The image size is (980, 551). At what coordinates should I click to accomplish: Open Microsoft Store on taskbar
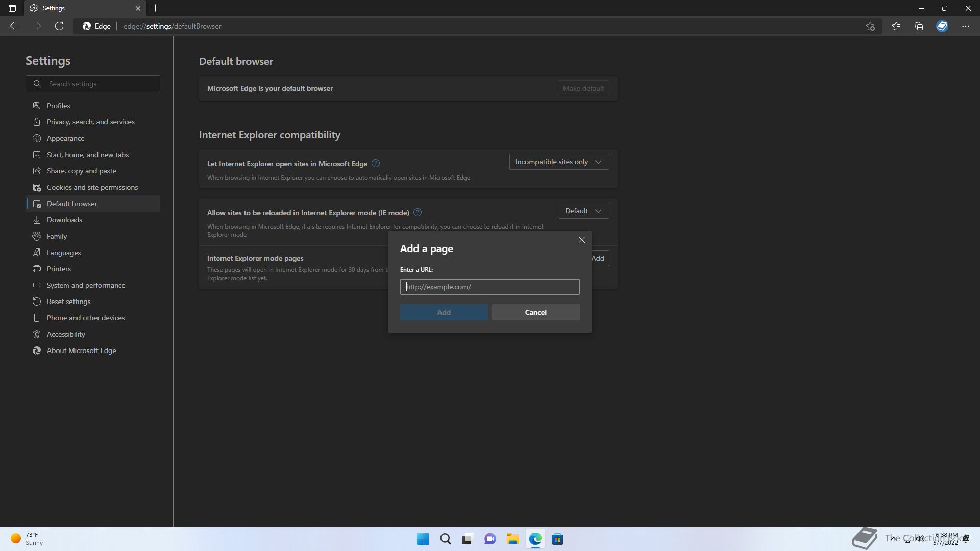pyautogui.click(x=557, y=539)
